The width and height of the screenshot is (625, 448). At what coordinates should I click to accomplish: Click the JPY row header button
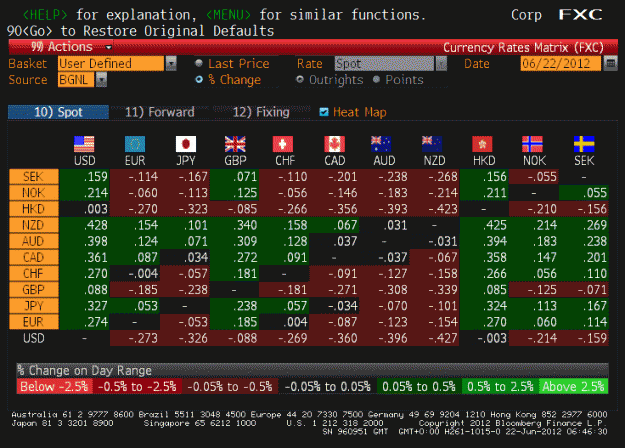(x=34, y=306)
